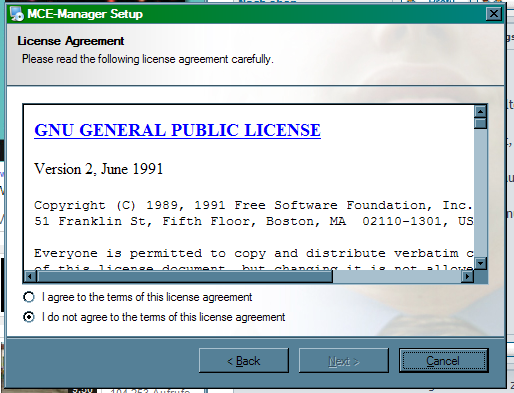This screenshot has height=393, width=514.
Task: Click the 'License Agreement' header text
Action: tap(71, 41)
